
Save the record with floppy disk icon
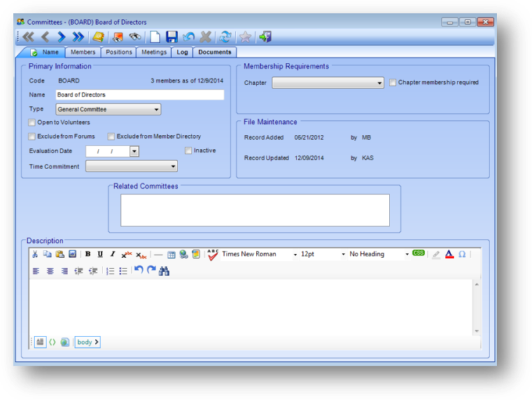click(172, 37)
